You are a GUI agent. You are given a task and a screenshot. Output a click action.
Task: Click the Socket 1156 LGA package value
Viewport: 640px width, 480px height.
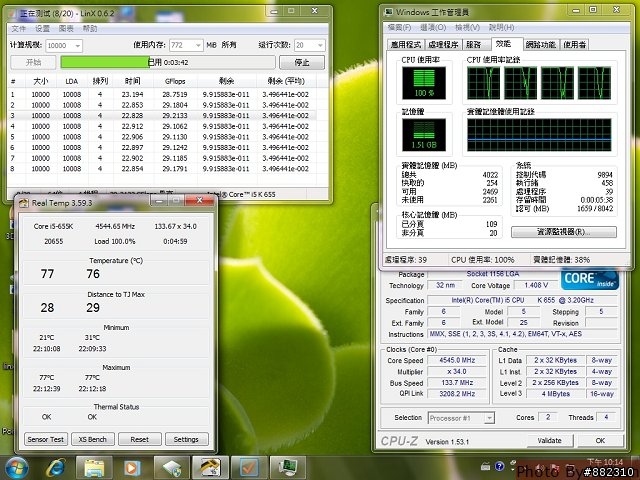click(493, 274)
